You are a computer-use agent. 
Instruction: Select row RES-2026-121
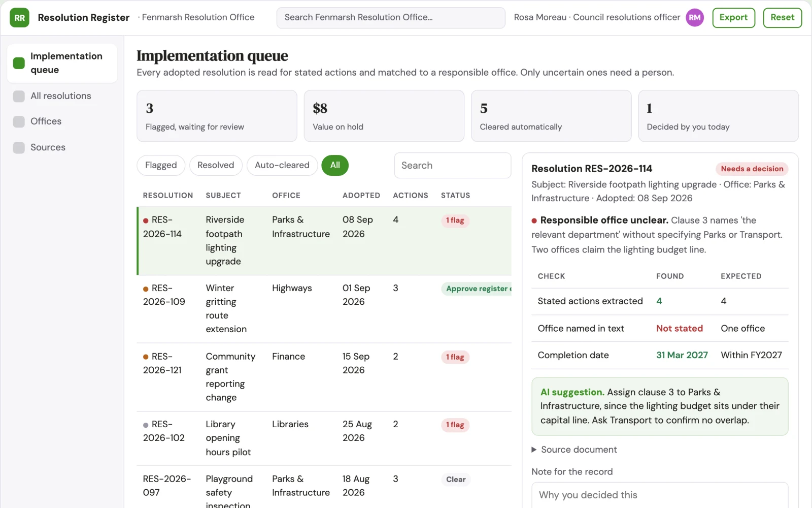324,377
